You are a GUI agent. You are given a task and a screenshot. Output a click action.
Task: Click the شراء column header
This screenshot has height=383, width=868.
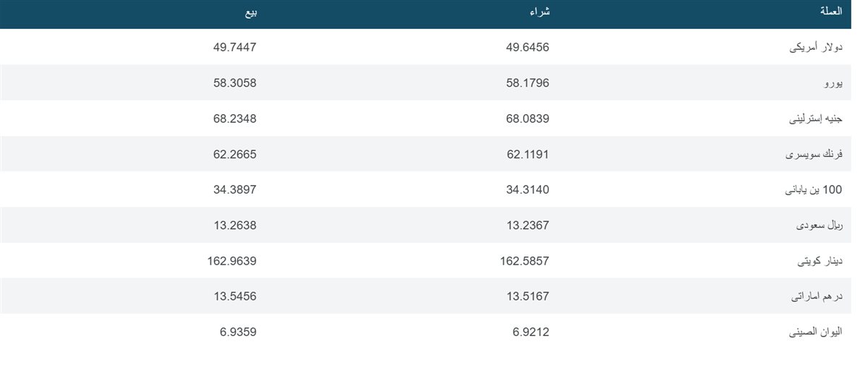(x=540, y=12)
